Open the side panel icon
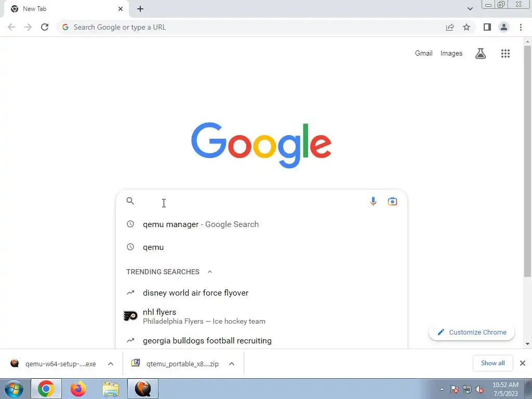The height and width of the screenshot is (399, 532). click(487, 27)
